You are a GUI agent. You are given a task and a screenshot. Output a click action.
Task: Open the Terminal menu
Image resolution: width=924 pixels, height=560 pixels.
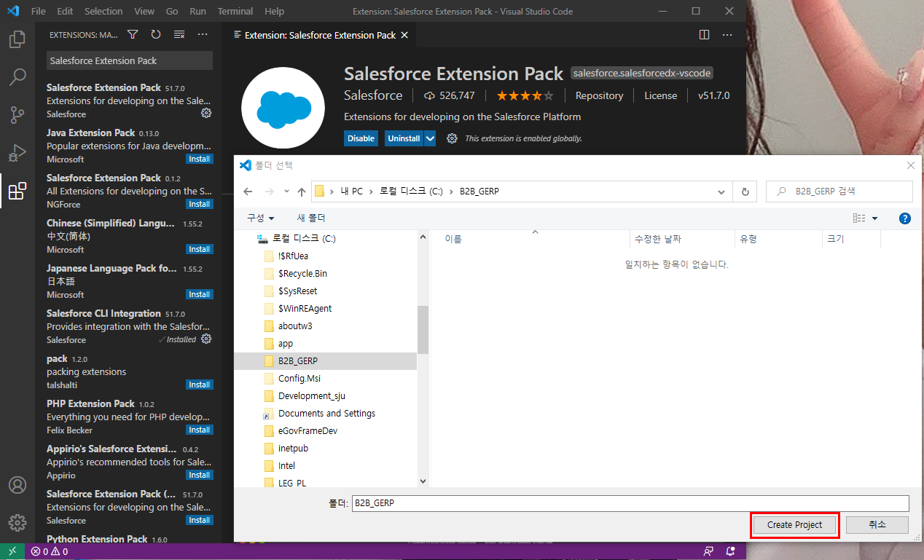point(235,11)
